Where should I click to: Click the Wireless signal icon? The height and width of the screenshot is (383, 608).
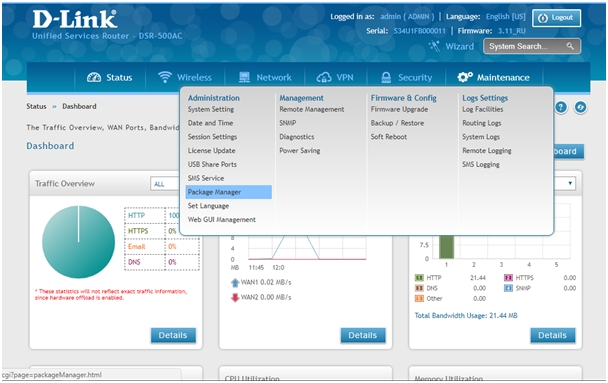tap(165, 77)
